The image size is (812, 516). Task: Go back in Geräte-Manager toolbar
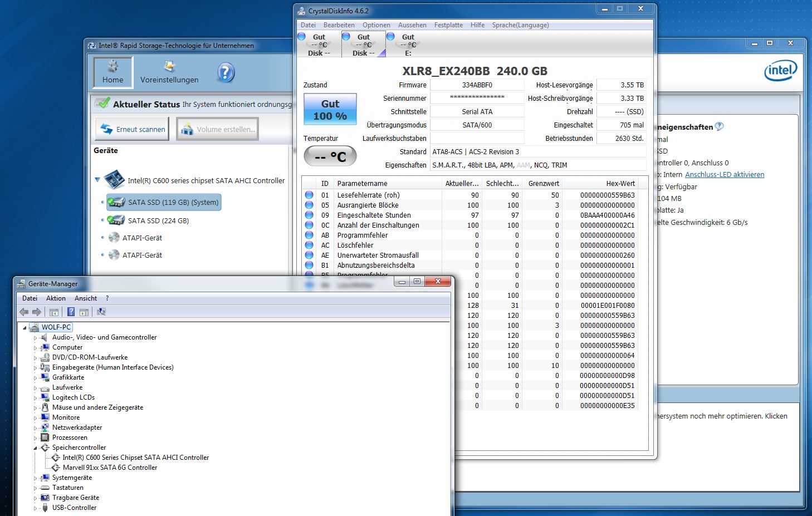pos(24,312)
